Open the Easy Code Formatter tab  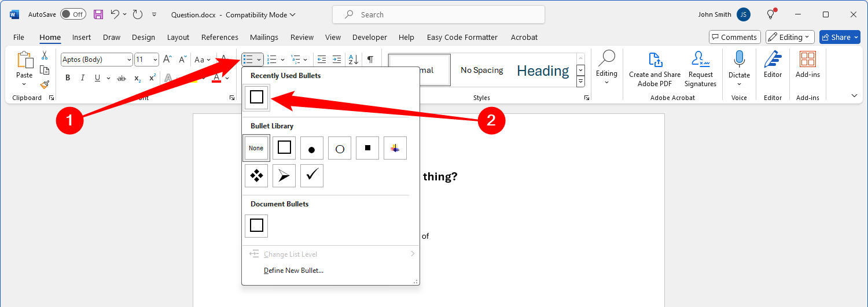(462, 37)
